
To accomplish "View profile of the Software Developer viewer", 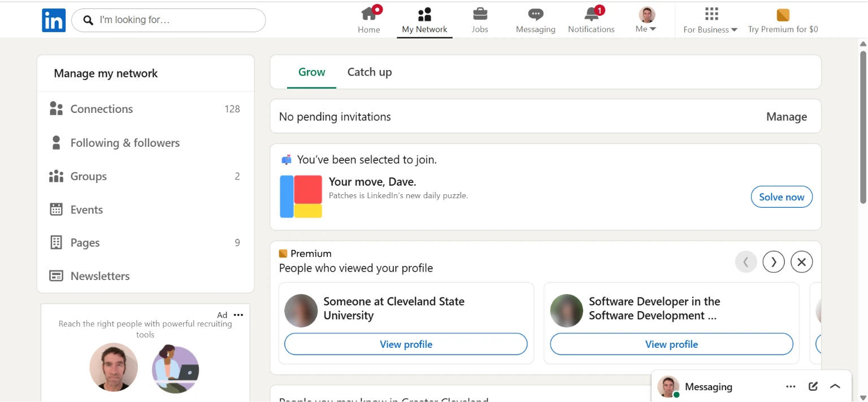I will pyautogui.click(x=671, y=344).
